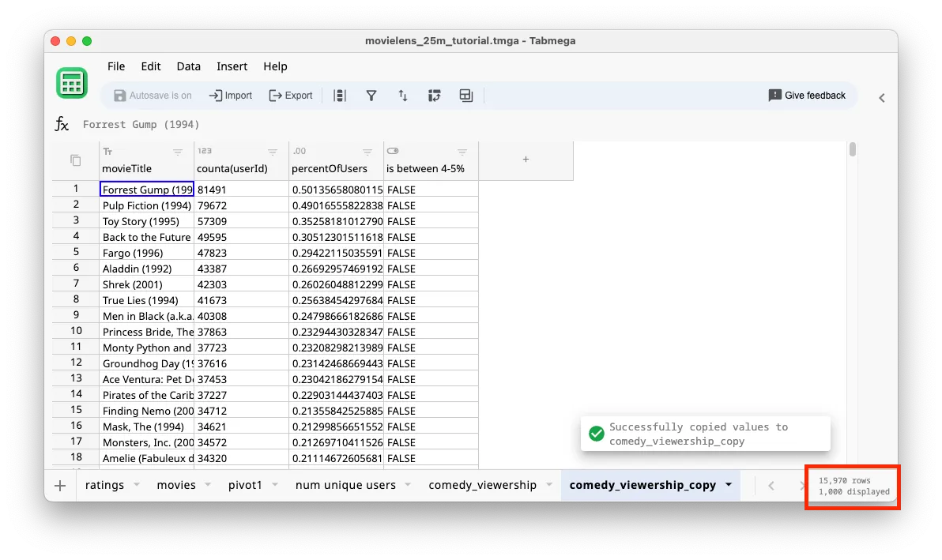Open the Data menu
942x560 pixels.
tap(188, 66)
